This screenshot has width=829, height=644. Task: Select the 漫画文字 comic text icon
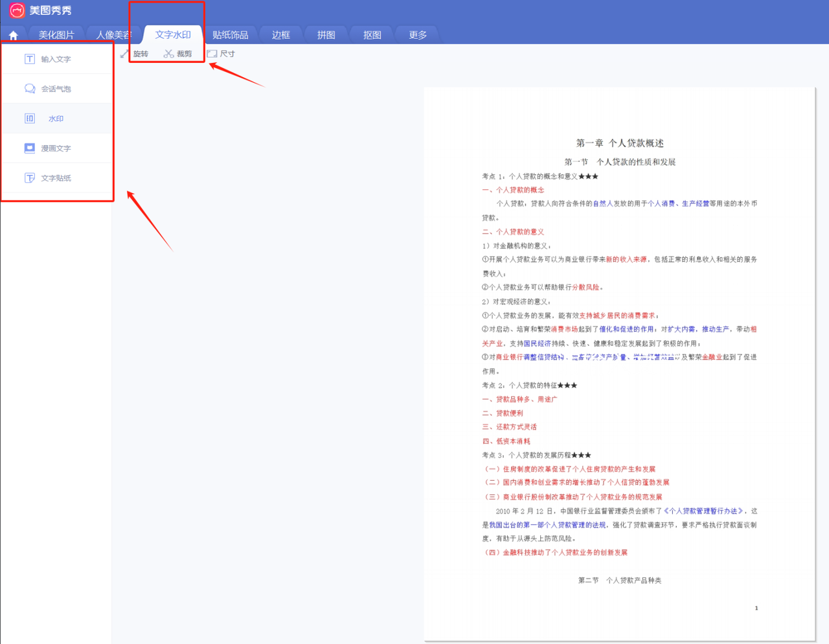[x=30, y=148]
